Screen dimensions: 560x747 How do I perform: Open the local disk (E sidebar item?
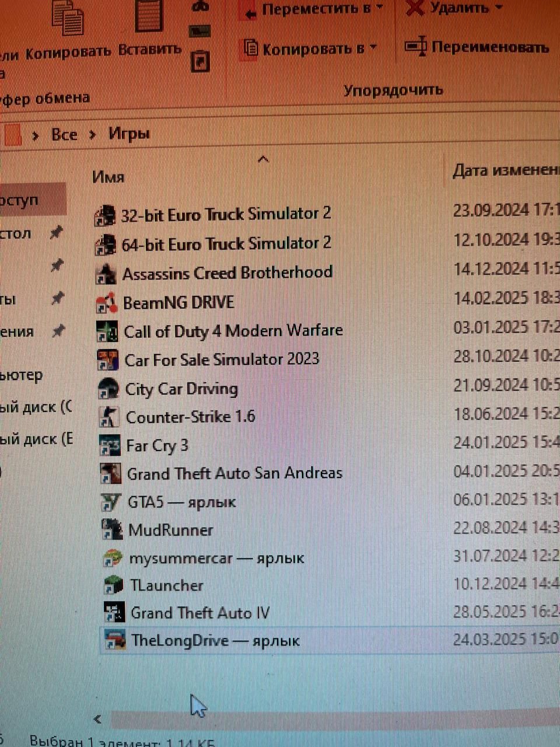click(x=36, y=438)
